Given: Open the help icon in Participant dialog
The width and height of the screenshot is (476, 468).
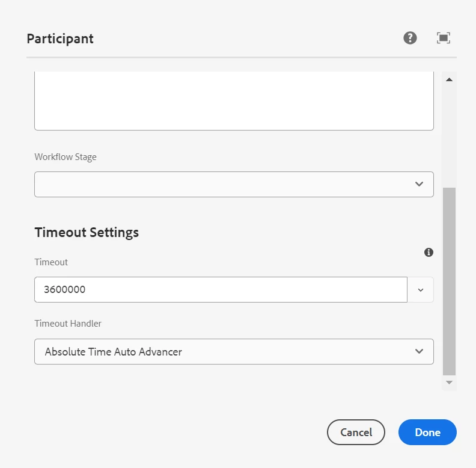Looking at the screenshot, I should 410,38.
